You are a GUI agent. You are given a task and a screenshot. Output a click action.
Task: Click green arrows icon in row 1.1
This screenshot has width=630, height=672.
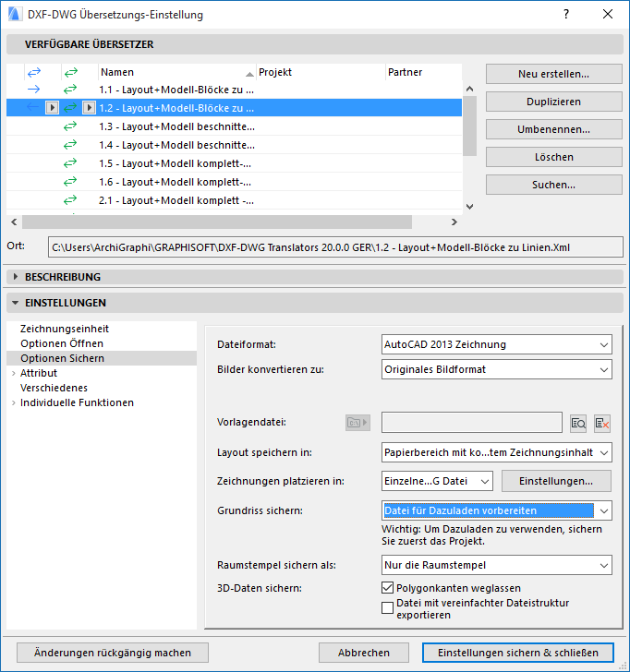pos(70,90)
